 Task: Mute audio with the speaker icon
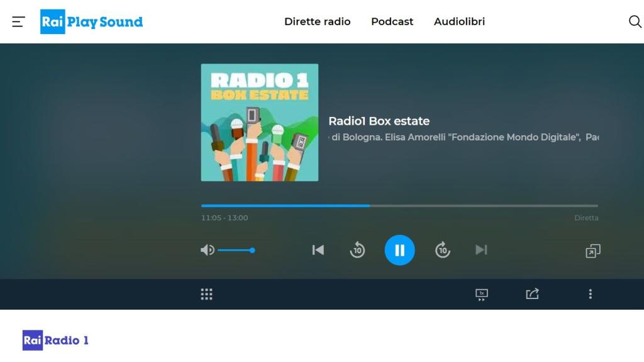point(208,250)
